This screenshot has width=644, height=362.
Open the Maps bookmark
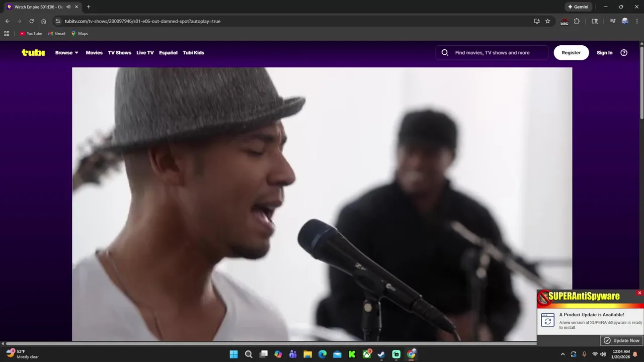click(79, 34)
